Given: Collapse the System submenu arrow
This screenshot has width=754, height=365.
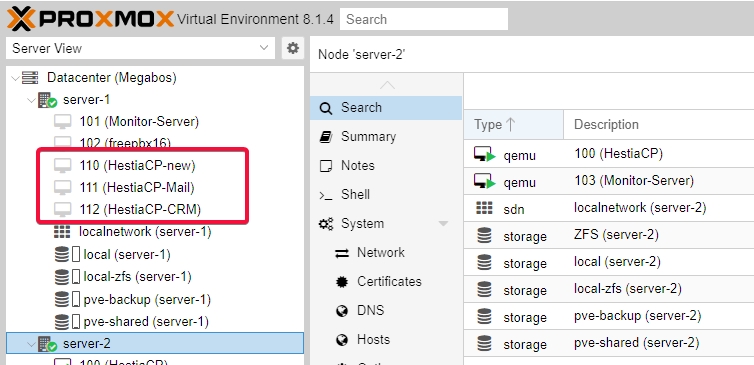Looking at the screenshot, I should (x=443, y=224).
